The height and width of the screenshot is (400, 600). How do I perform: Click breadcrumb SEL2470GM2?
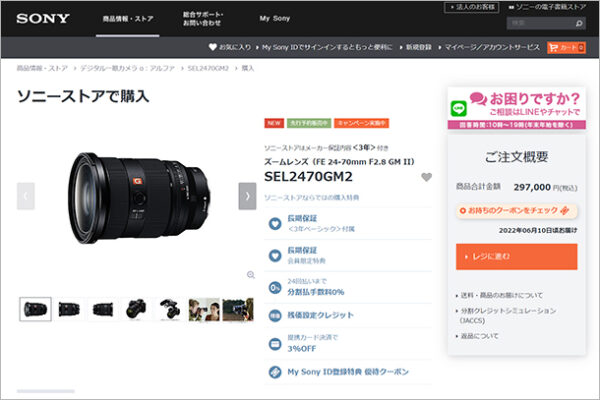[x=208, y=68]
